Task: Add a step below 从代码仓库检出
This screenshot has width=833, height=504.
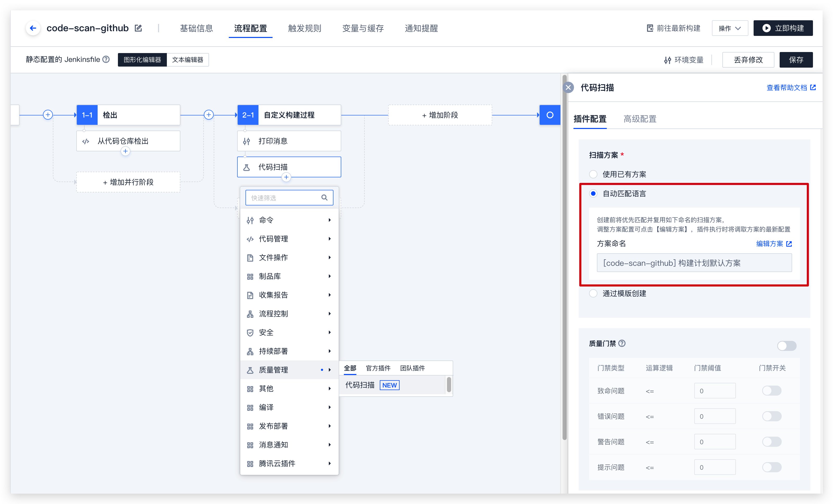Action: tap(125, 151)
